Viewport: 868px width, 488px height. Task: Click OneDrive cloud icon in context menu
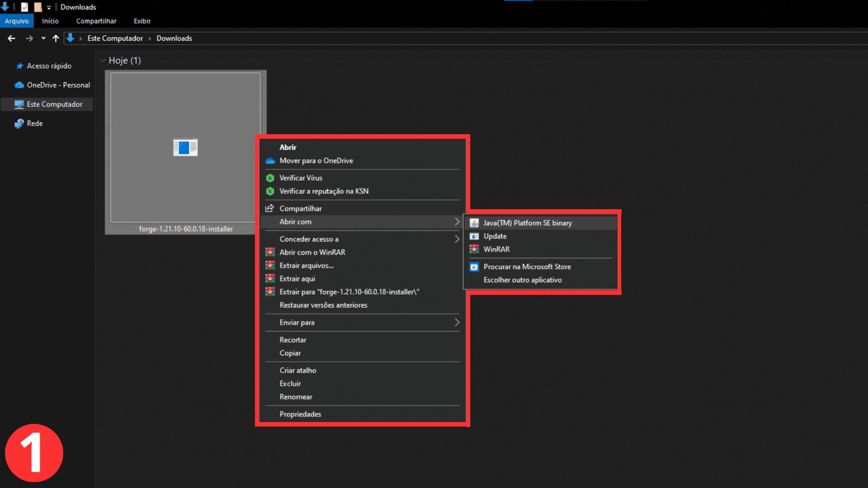[270, 161]
